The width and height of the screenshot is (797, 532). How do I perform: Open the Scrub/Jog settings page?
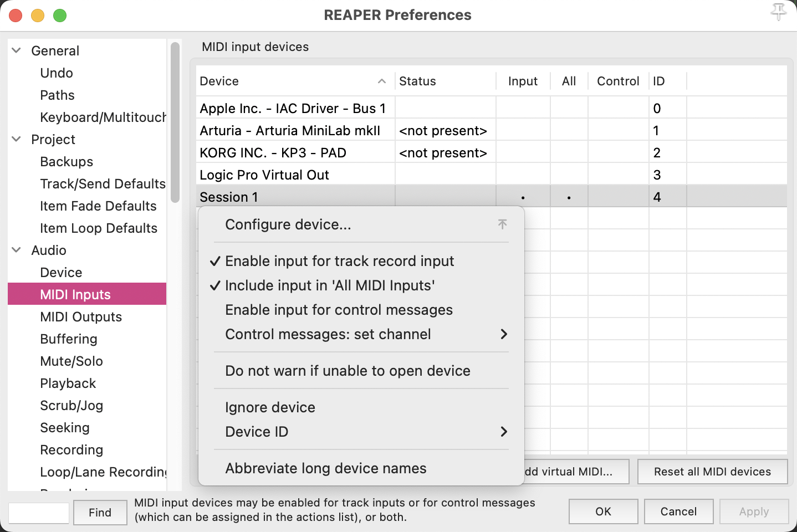71,405
